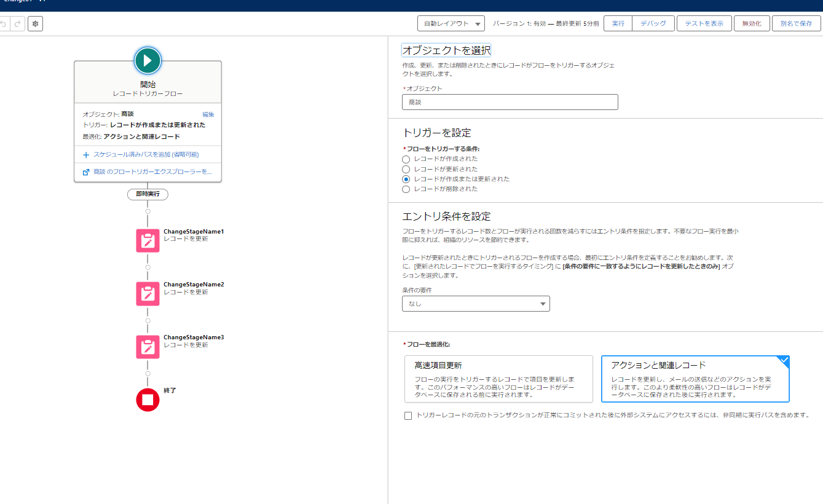Select the ChangeStageName1 update records icon
This screenshot has height=504, width=823.
[148, 240]
